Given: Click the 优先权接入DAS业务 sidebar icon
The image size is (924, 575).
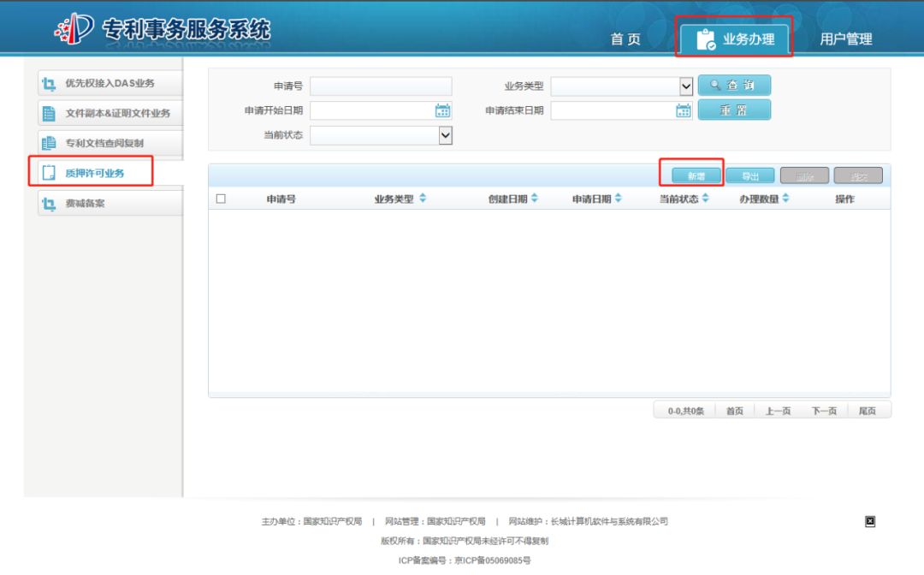Looking at the screenshot, I should [x=49, y=84].
